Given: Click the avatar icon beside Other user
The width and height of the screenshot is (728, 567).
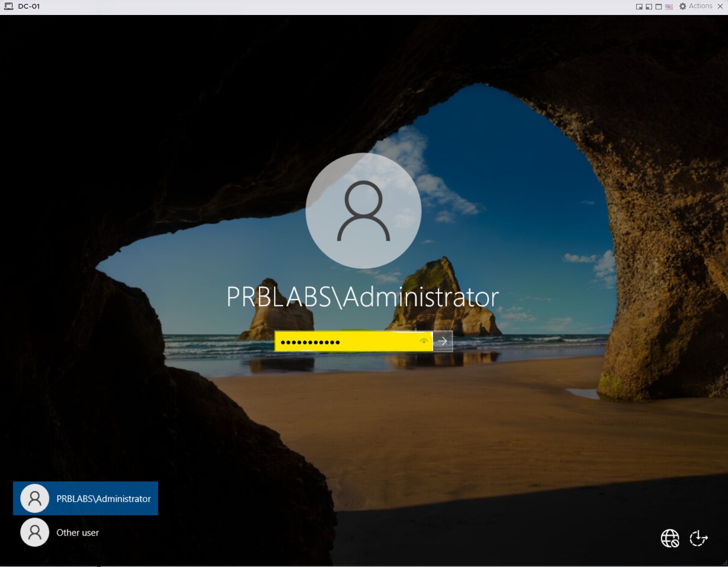Looking at the screenshot, I should pyautogui.click(x=35, y=533).
